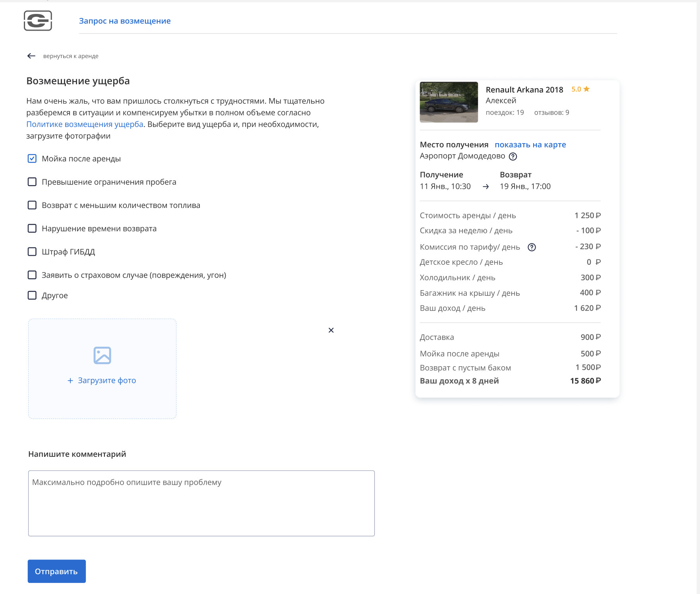Open Политике возмещения ущерба link
The width and height of the screenshot is (700, 594).
85,124
